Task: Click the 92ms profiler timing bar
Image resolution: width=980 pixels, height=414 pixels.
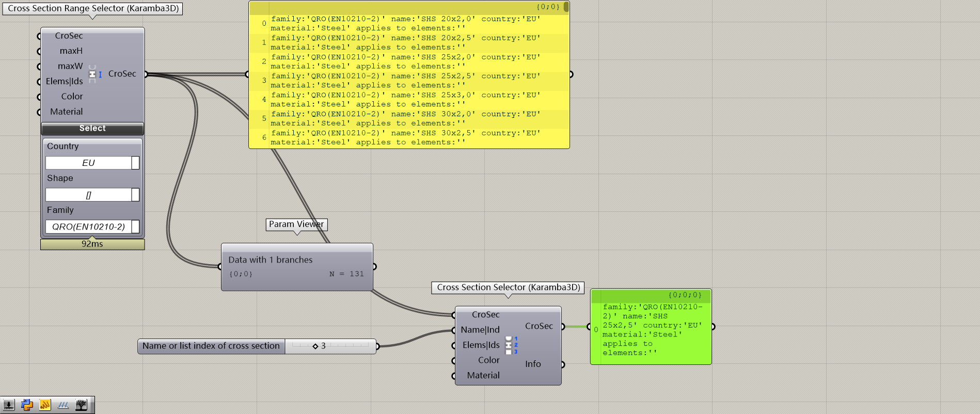Action: click(x=92, y=244)
